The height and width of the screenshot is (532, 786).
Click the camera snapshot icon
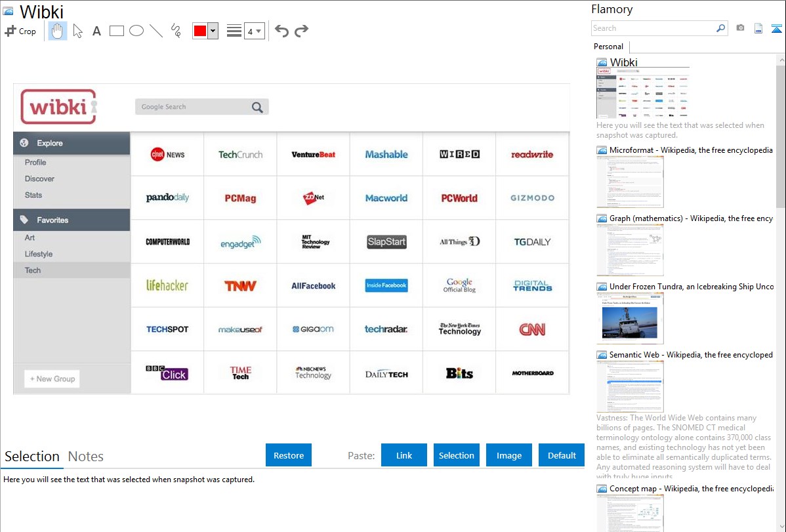[x=740, y=28]
